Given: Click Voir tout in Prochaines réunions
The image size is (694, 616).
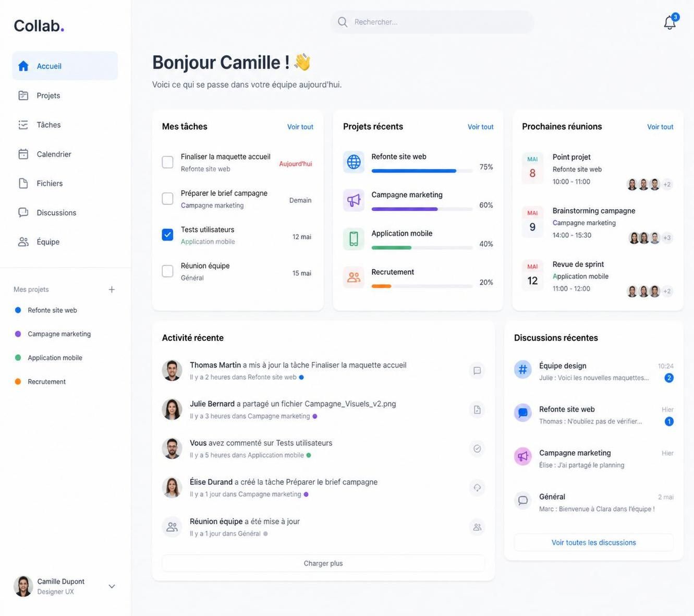Looking at the screenshot, I should [660, 127].
